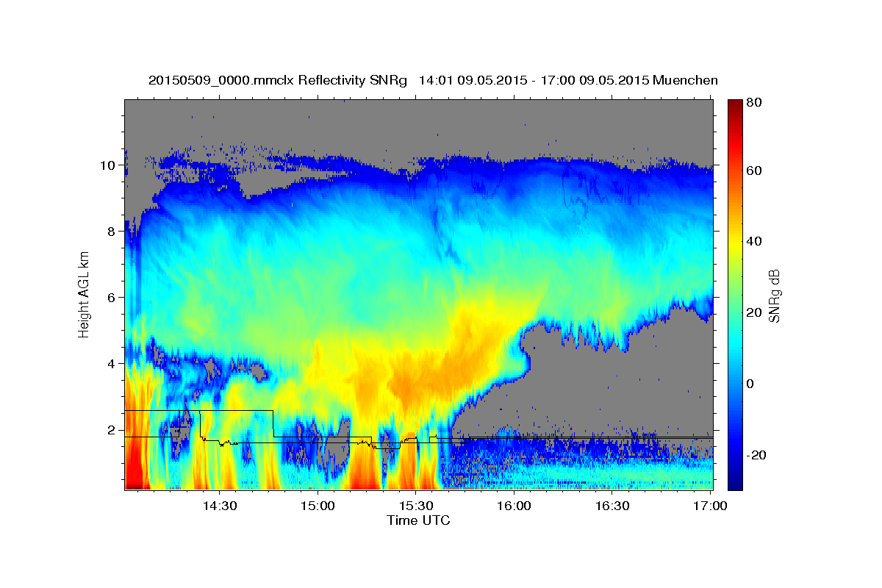The height and width of the screenshot is (588, 882).
Task: Click the '15:00' time axis label
Action: 318,506
